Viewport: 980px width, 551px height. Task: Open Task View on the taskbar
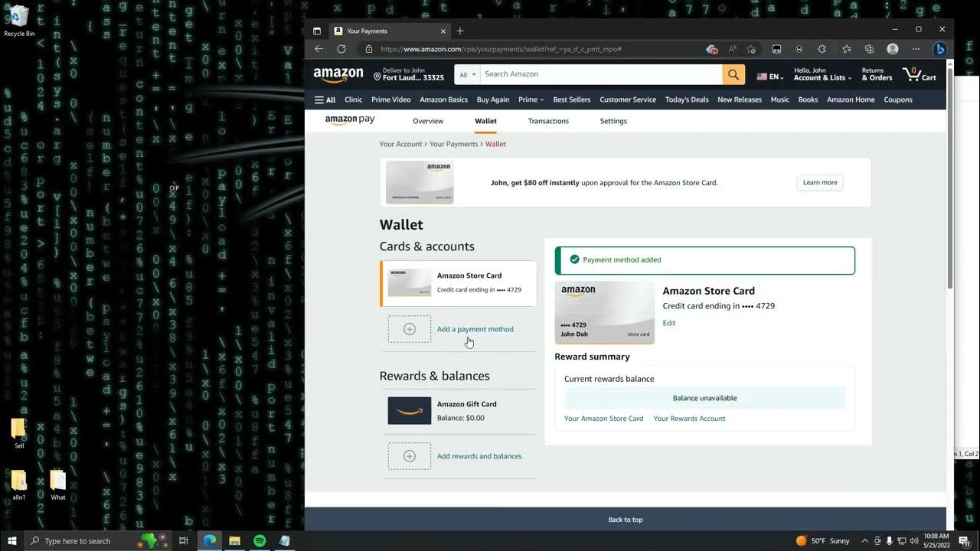pyautogui.click(x=184, y=540)
